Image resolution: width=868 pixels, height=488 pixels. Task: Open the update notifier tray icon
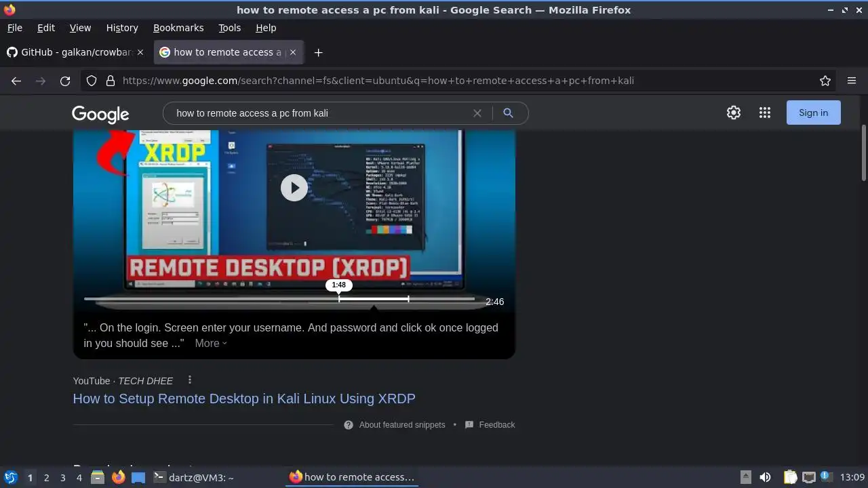(827, 476)
